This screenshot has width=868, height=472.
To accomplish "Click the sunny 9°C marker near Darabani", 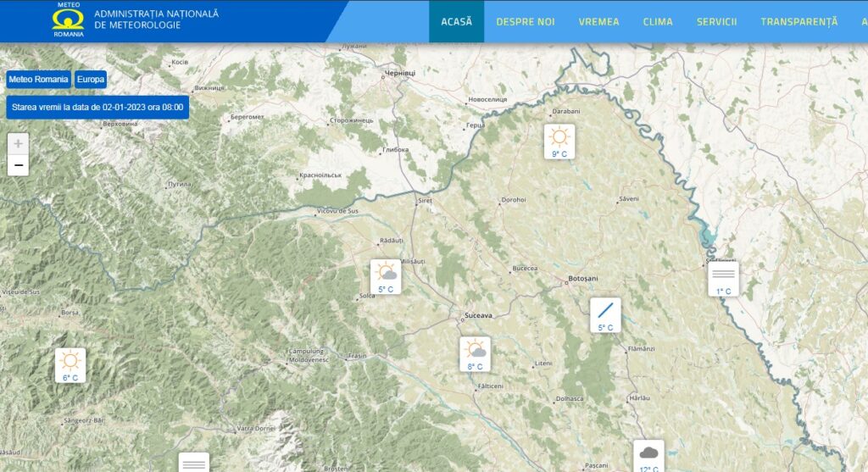I will click(559, 141).
